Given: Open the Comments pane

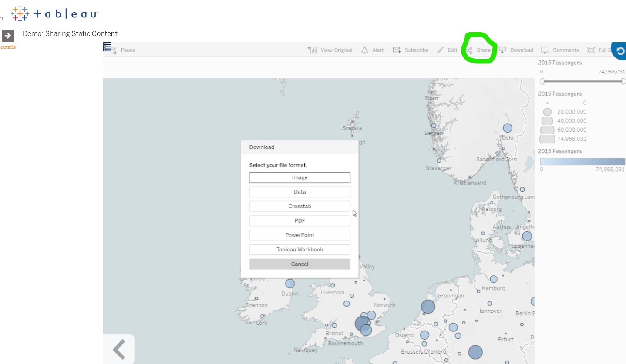Looking at the screenshot, I should (560, 50).
